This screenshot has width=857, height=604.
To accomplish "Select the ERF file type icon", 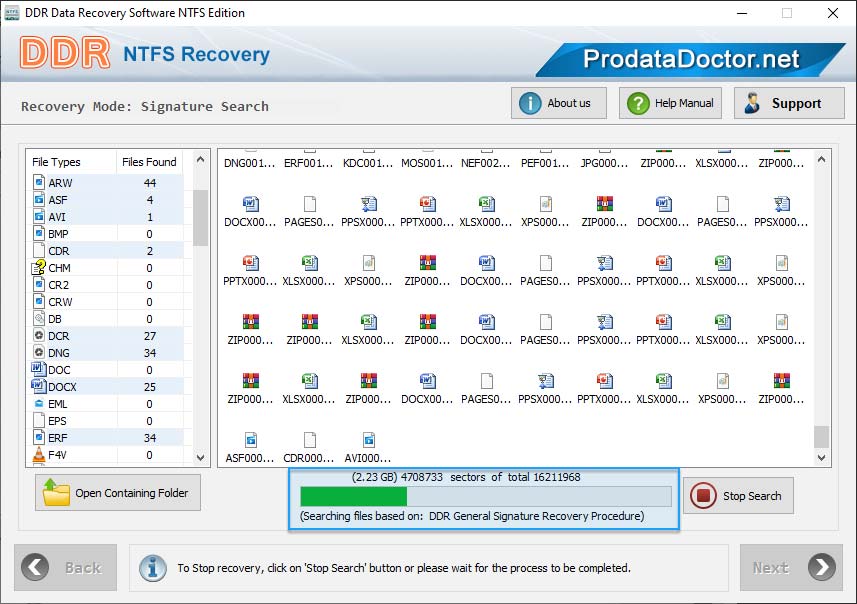I will pos(39,437).
